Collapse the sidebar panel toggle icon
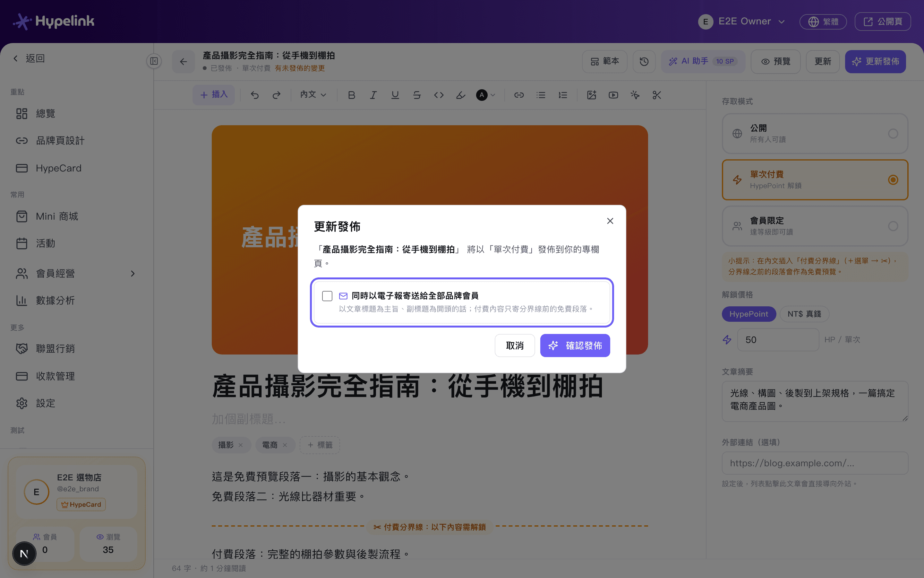Viewport: 924px width, 578px height. click(x=154, y=61)
